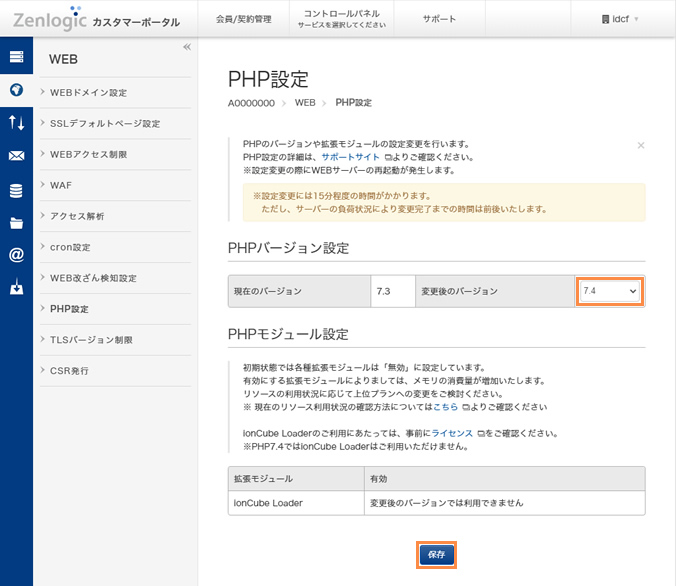This screenshot has height=586, width=676.
Task: Open サポート top tab
Action: coord(439,19)
